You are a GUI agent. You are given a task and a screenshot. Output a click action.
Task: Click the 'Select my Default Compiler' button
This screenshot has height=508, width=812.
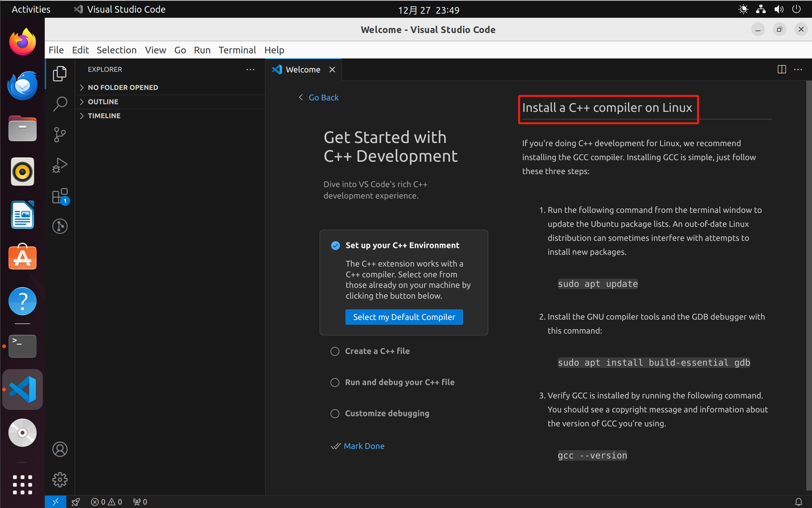click(404, 317)
